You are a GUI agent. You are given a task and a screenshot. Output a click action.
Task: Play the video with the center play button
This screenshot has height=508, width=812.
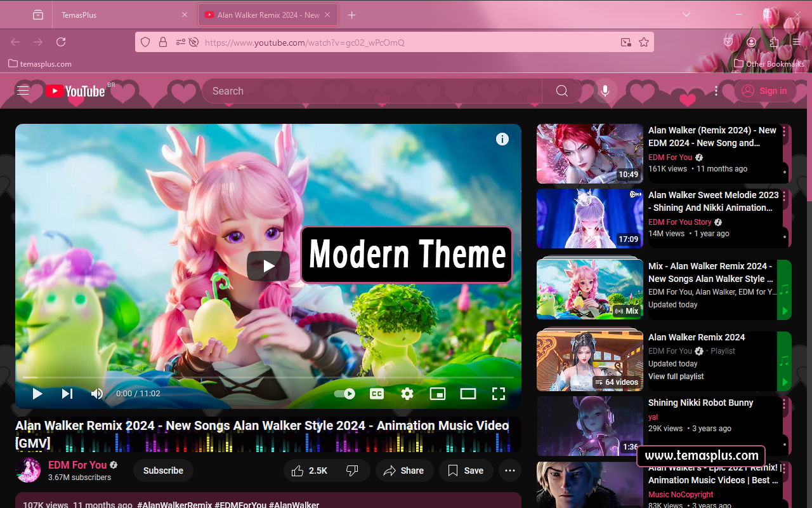268,266
